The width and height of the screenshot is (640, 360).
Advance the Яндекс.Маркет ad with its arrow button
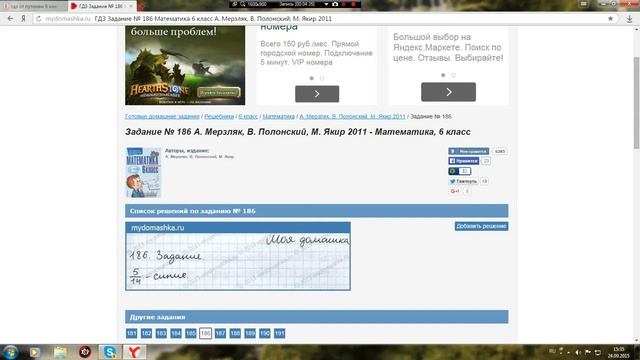[448, 92]
